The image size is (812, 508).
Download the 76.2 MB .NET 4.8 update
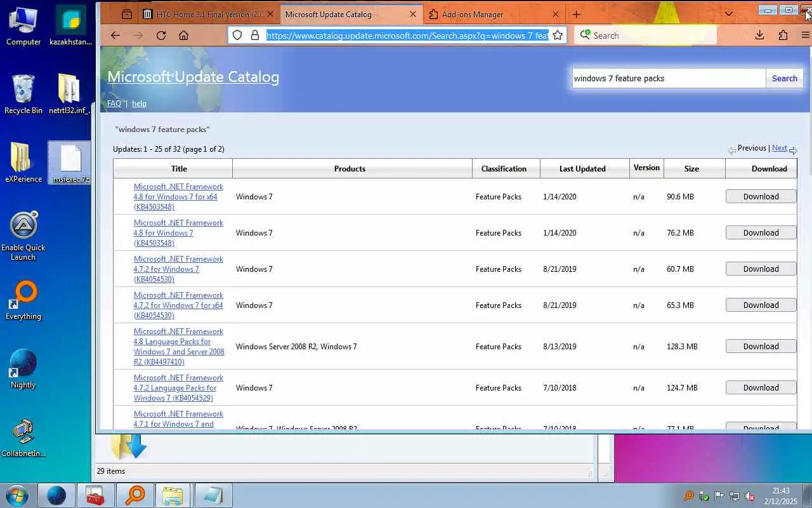[761, 233]
